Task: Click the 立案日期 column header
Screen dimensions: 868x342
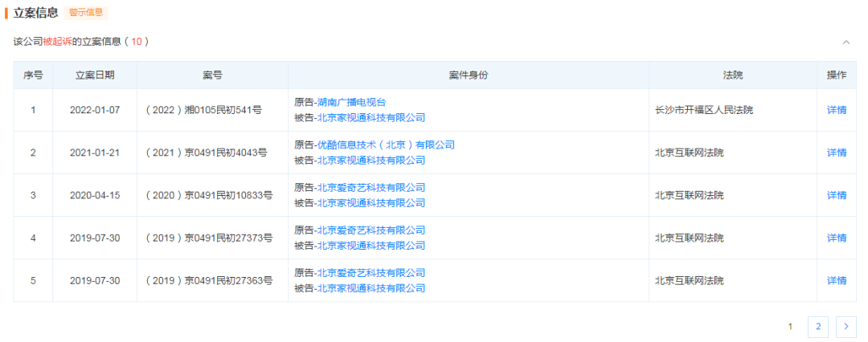Action: click(x=95, y=75)
